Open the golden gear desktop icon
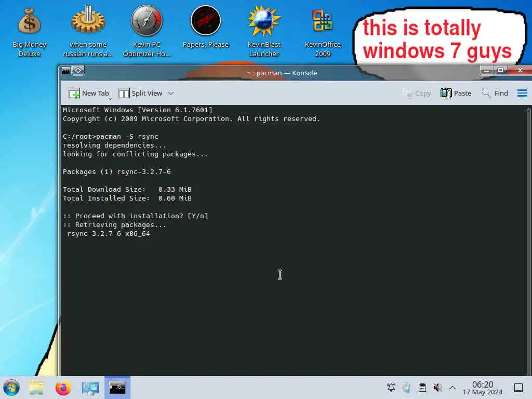The image size is (532, 399). [88, 32]
